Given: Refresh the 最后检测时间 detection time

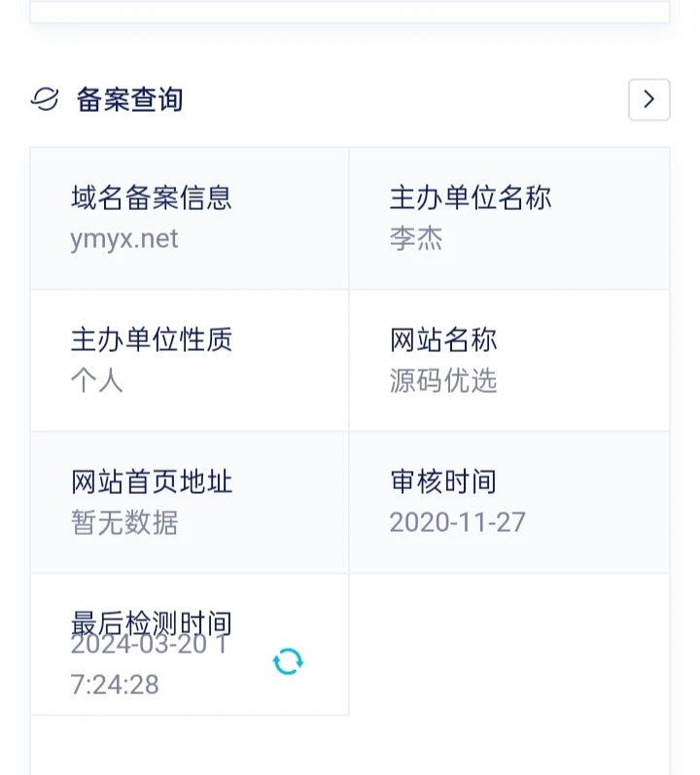Looking at the screenshot, I should [x=288, y=662].
